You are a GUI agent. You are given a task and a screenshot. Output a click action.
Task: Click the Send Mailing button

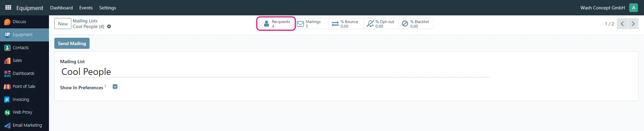click(x=72, y=43)
